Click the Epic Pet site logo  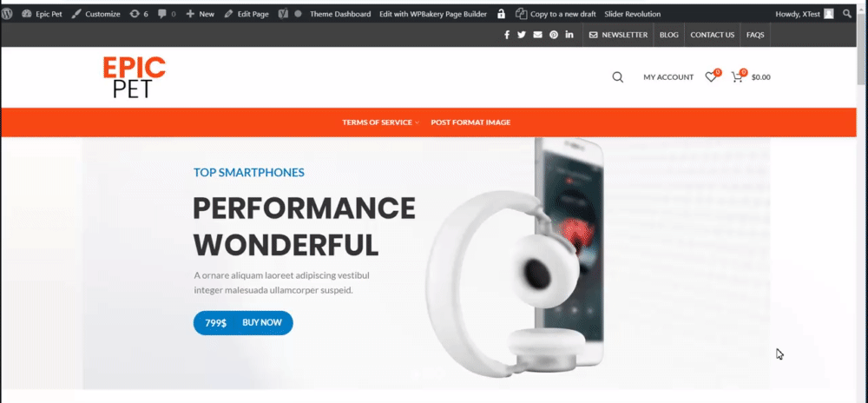tap(135, 77)
